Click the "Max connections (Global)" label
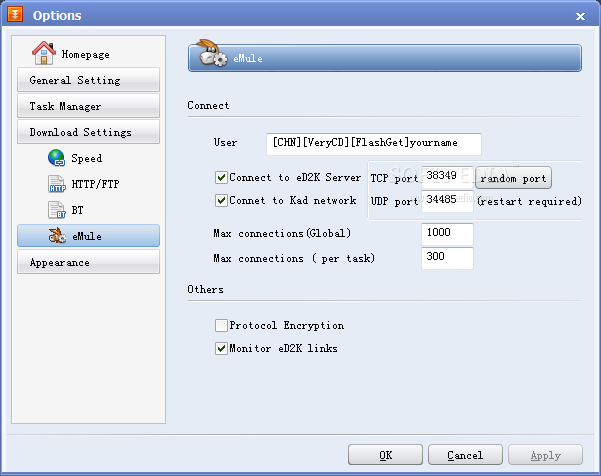Screen dimensions: 601x476 [282, 233]
